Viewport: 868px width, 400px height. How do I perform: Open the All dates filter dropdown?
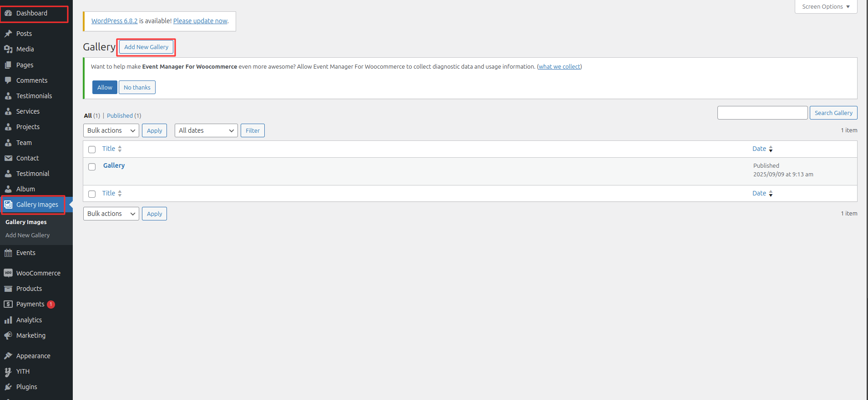[x=206, y=130]
